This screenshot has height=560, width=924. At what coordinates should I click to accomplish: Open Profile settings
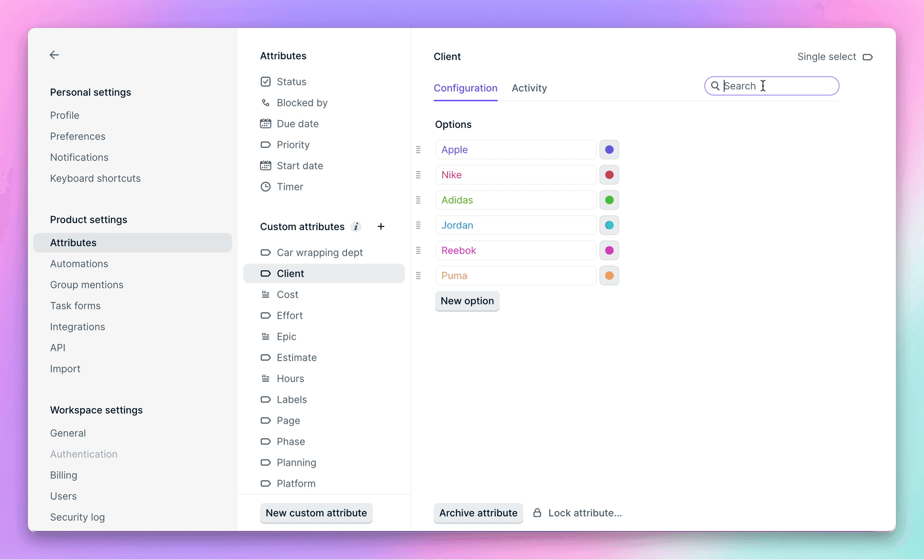click(x=65, y=115)
